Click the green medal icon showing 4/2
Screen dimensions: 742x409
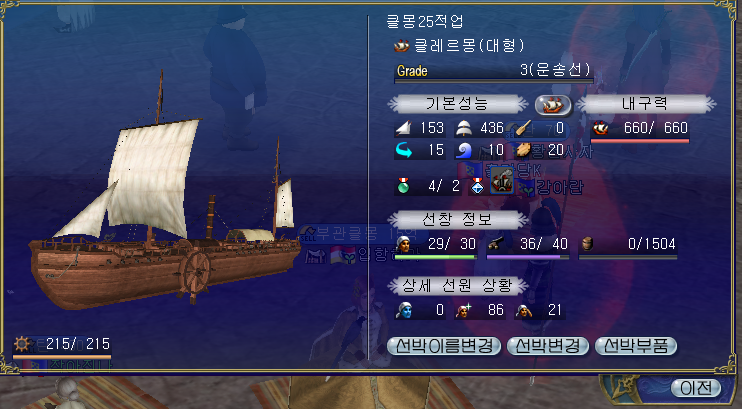404,186
